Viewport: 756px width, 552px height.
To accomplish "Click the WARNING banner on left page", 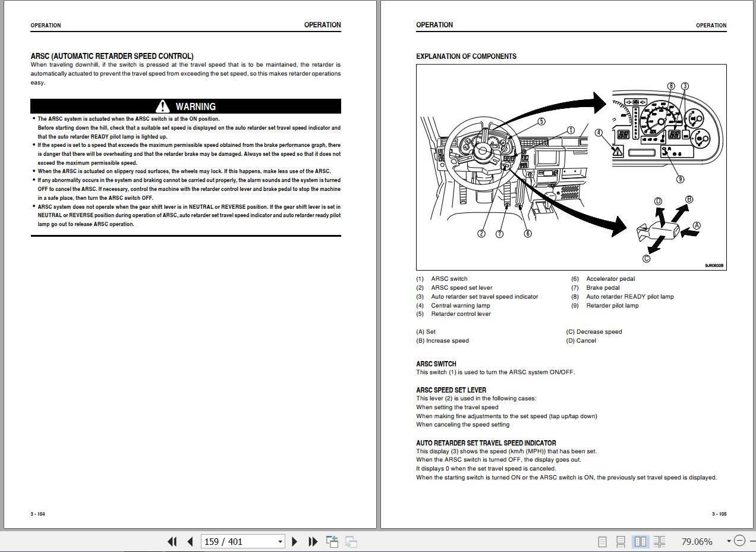I will coord(186,106).
